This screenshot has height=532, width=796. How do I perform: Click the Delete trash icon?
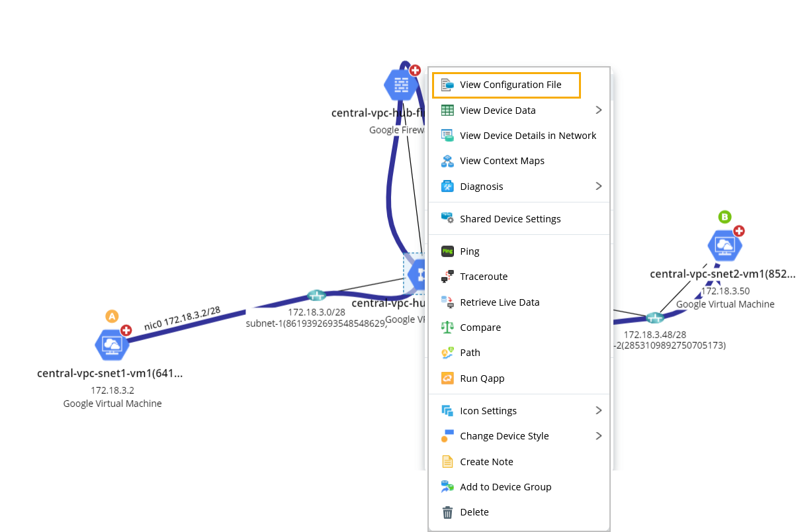point(449,512)
